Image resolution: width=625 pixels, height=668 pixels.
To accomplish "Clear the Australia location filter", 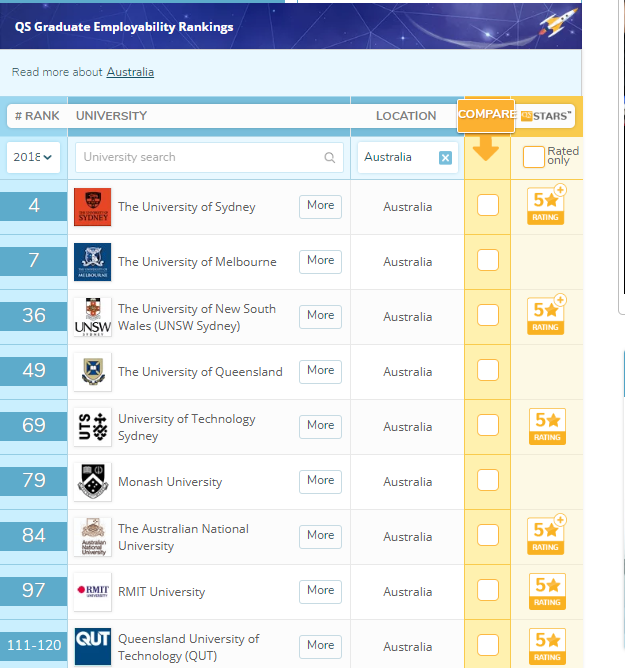I will [445, 158].
